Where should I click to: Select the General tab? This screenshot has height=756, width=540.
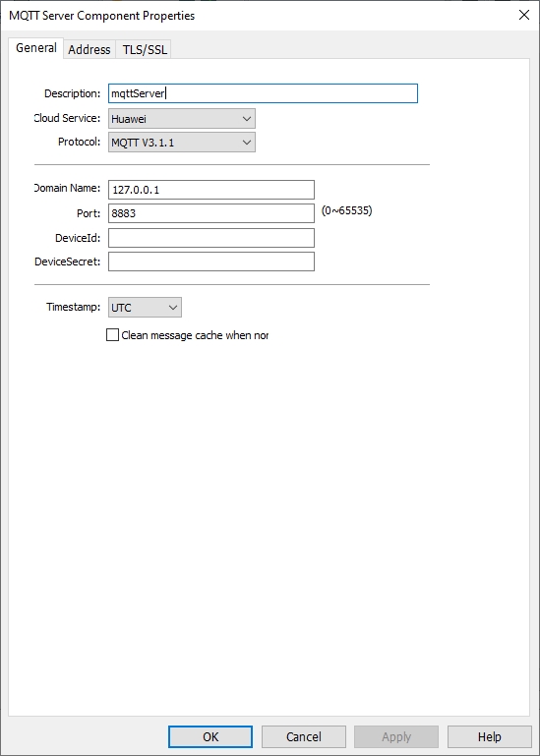point(36,48)
